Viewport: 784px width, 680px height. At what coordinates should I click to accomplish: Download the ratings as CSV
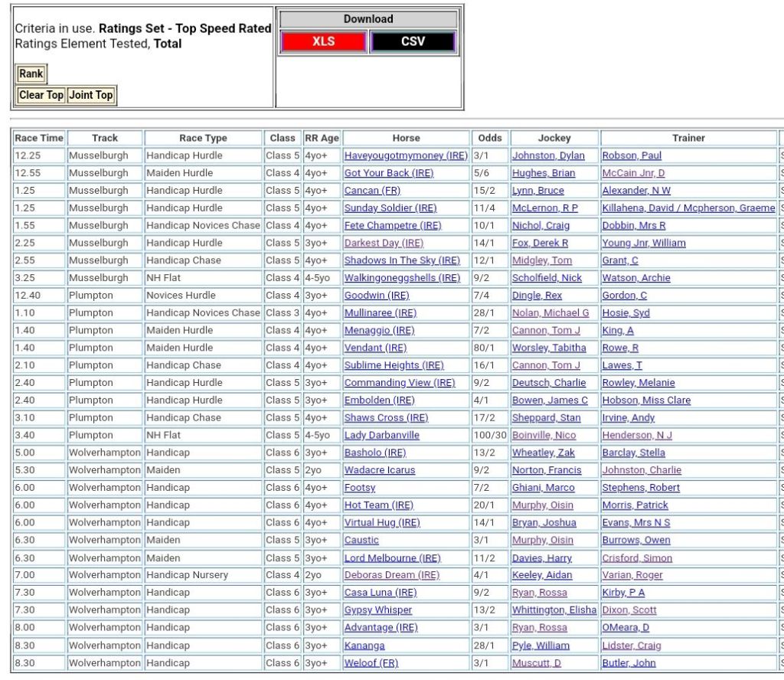[x=413, y=41]
